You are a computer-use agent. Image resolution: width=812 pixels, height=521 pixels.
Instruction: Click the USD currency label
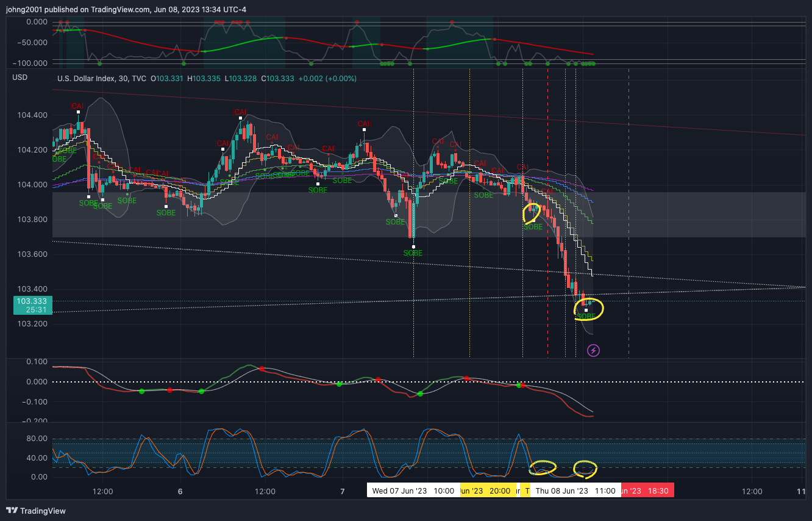(x=20, y=77)
